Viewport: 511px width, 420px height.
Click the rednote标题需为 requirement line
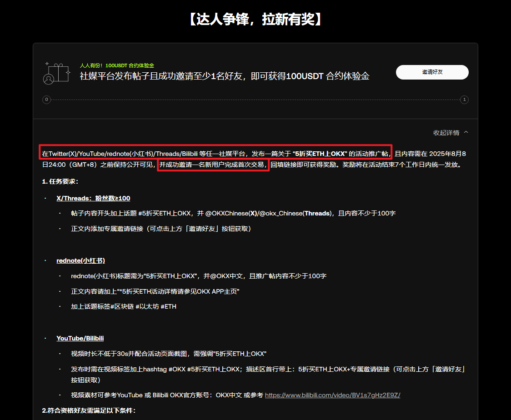[199, 276]
